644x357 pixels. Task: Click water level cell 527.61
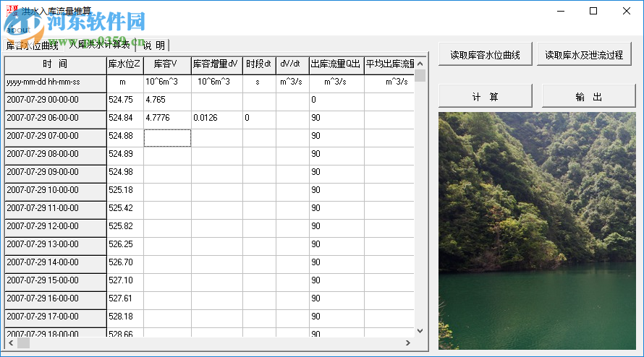(x=125, y=300)
